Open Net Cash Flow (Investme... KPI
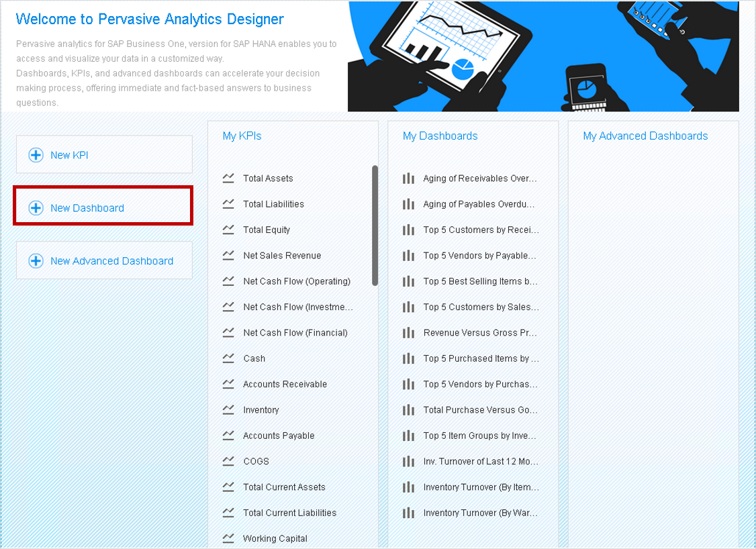756x549 pixels. (x=298, y=307)
